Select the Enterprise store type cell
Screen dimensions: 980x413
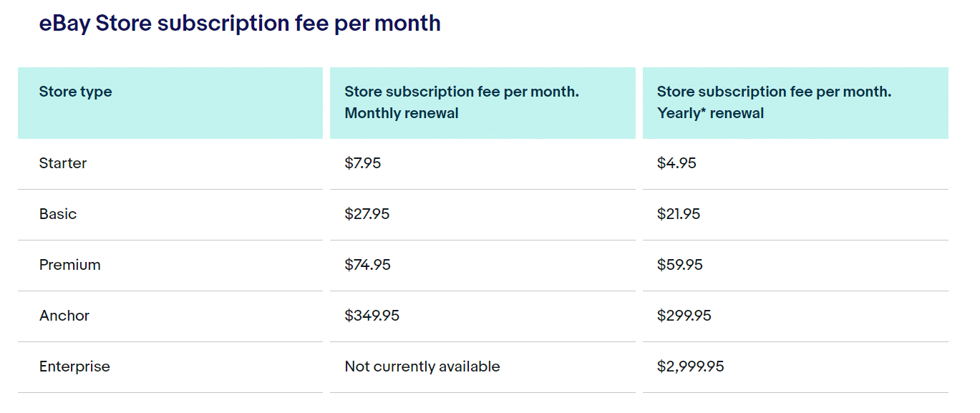click(74, 366)
